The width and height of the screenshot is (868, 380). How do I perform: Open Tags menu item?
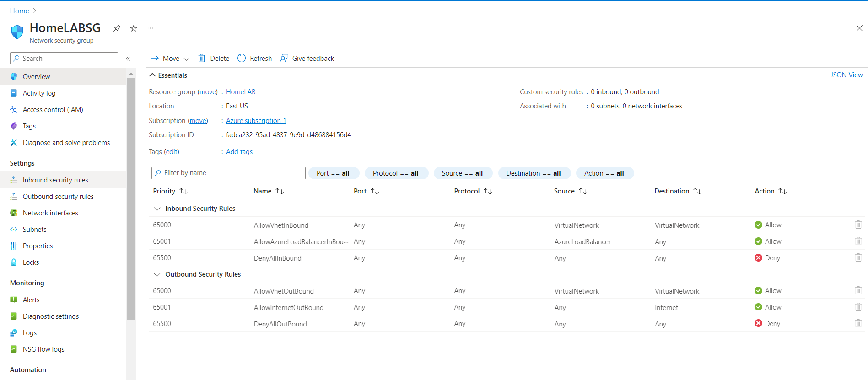(63, 126)
